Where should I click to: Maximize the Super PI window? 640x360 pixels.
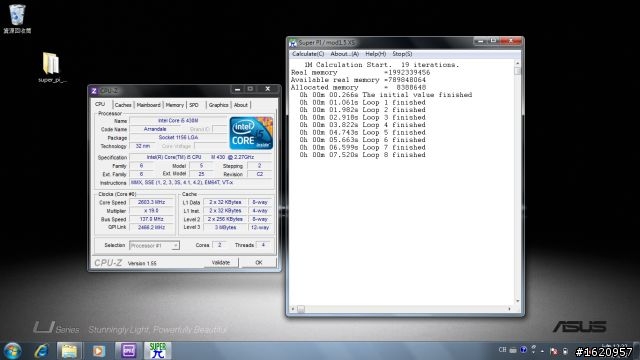[493, 41]
